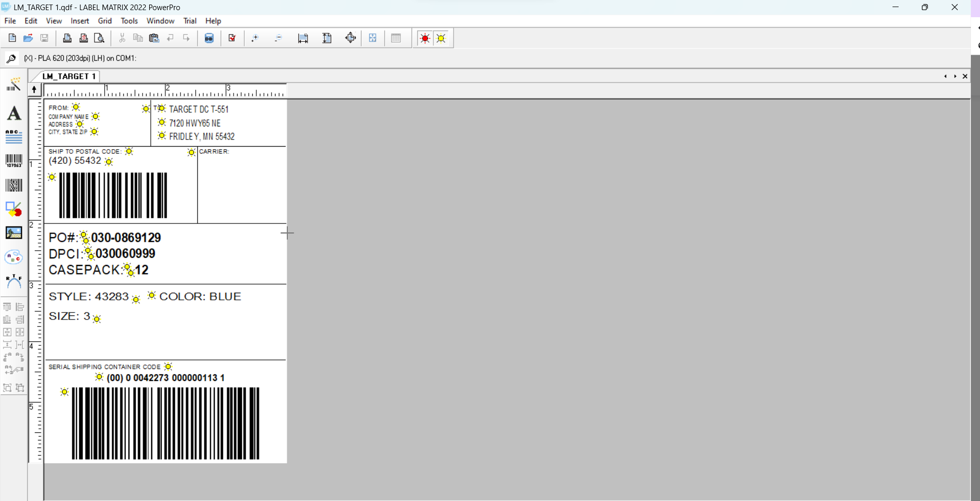
Task: Zoom in on the label design
Action: pyautogui.click(x=255, y=38)
